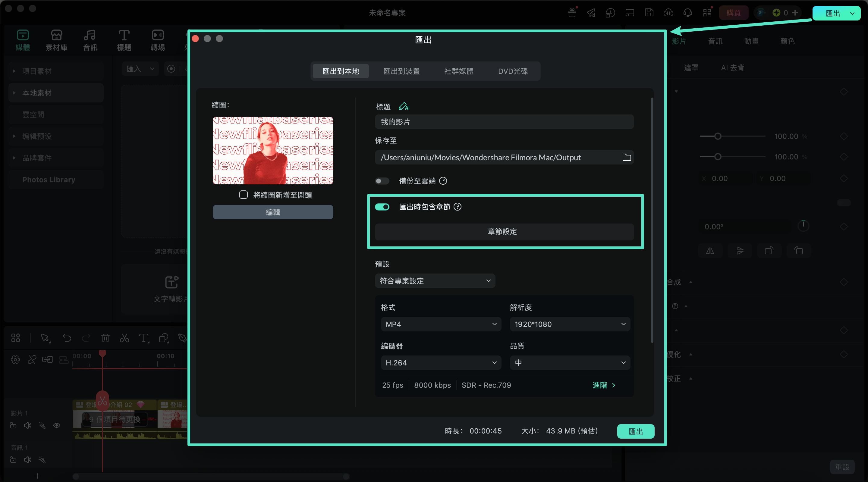Click the AI title generator pencil icon
This screenshot has height=482, width=868.
tap(404, 106)
